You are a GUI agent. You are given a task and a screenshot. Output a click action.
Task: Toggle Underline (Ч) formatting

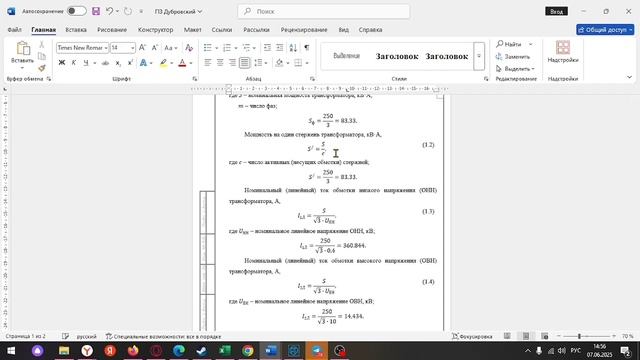coord(86,63)
